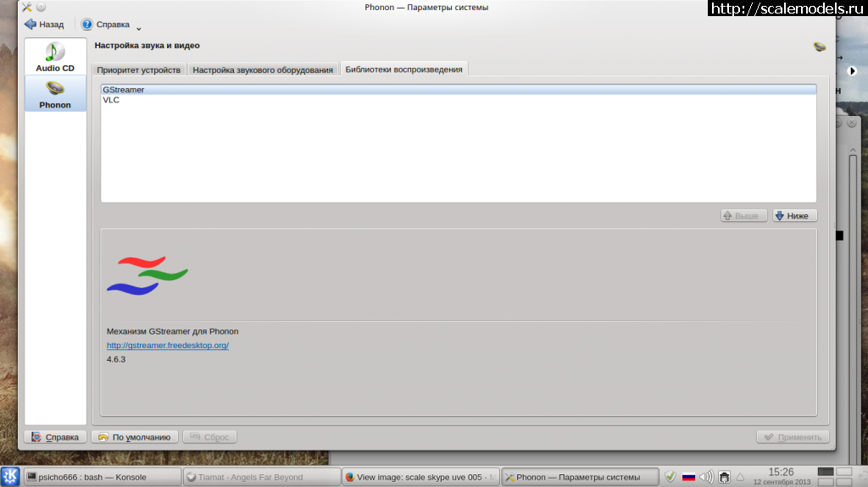Restore defaults with По умолчанию button
The width and height of the screenshot is (868, 487).
135,437
